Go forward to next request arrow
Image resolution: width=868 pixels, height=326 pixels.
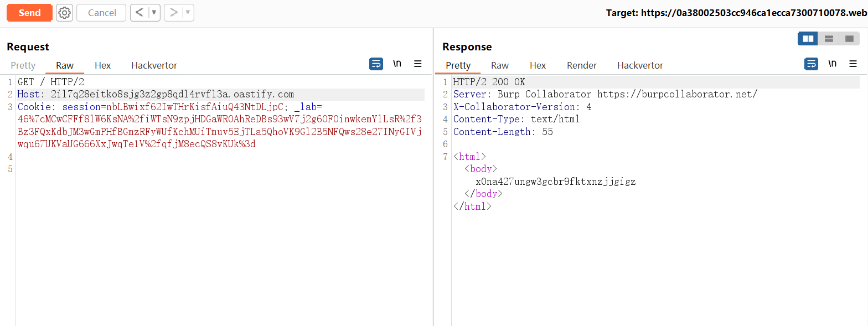coord(173,13)
